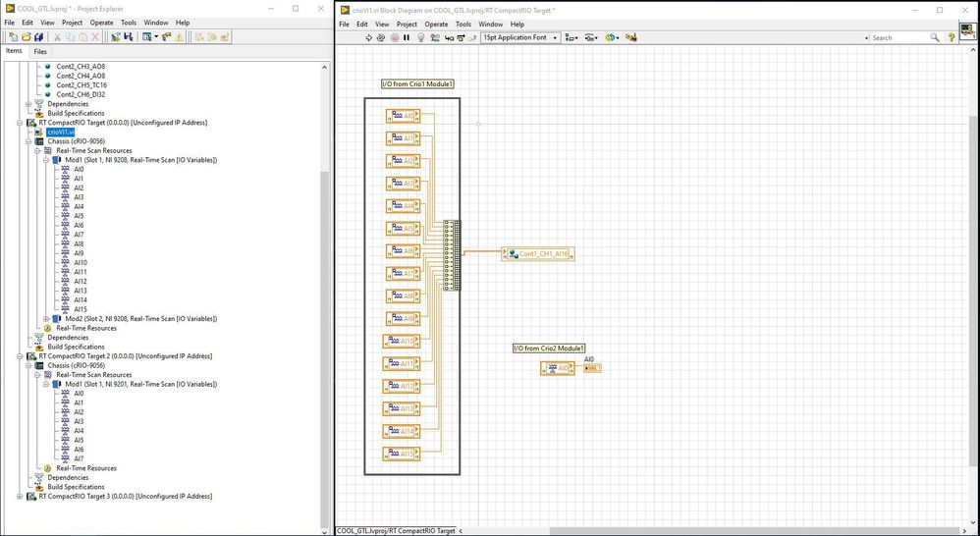This screenshot has height=536, width=980.
Task: Collapse RT CompactRIO Target (0.0.0.0) node
Action: [20, 123]
